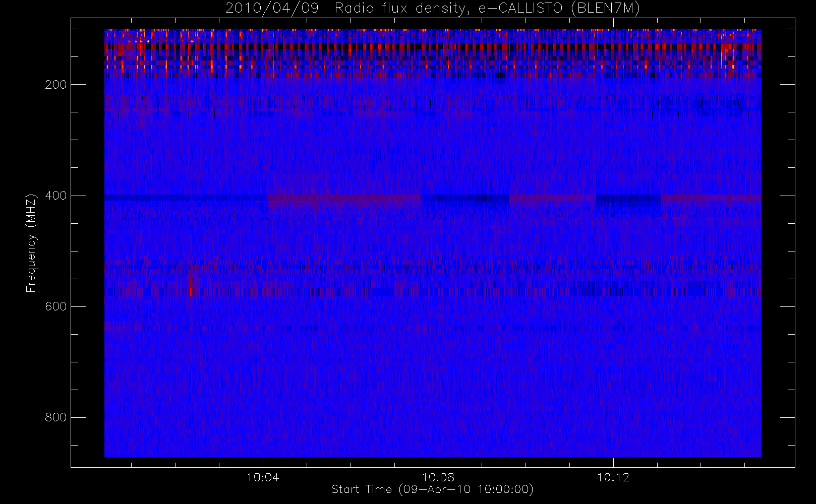Click the 'Start Time (09-Apr-10 10:00:00)' x-axis label
Image resolution: width=816 pixels, height=504 pixels.
[432, 489]
